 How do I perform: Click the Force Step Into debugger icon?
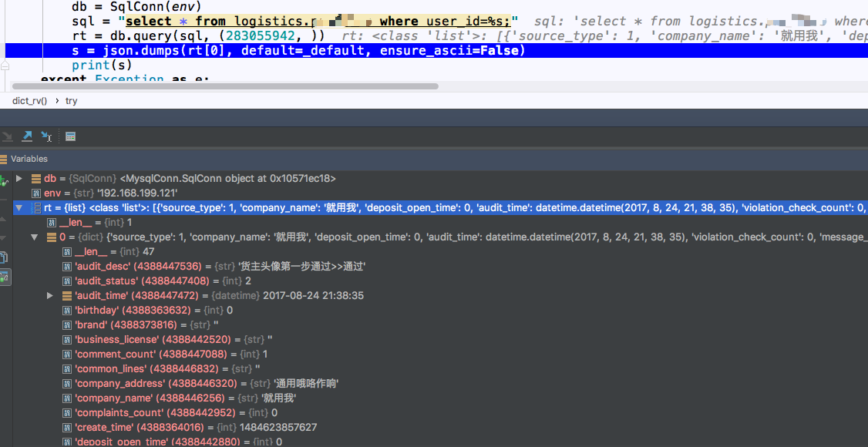[45, 136]
